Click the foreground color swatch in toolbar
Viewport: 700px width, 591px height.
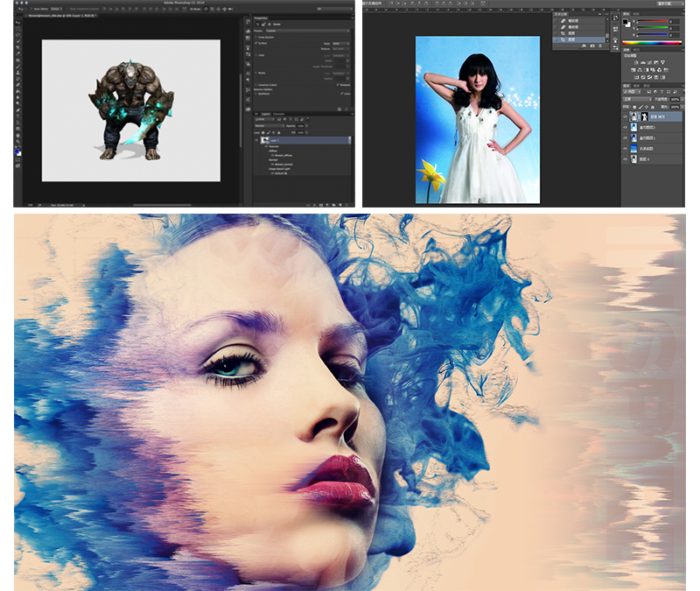(17, 151)
